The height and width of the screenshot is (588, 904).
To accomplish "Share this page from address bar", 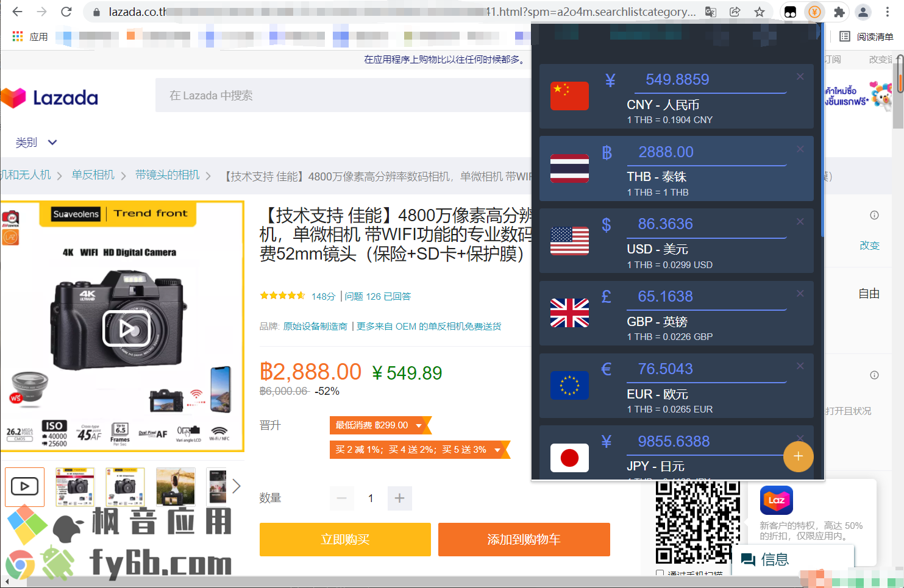I will (x=735, y=12).
